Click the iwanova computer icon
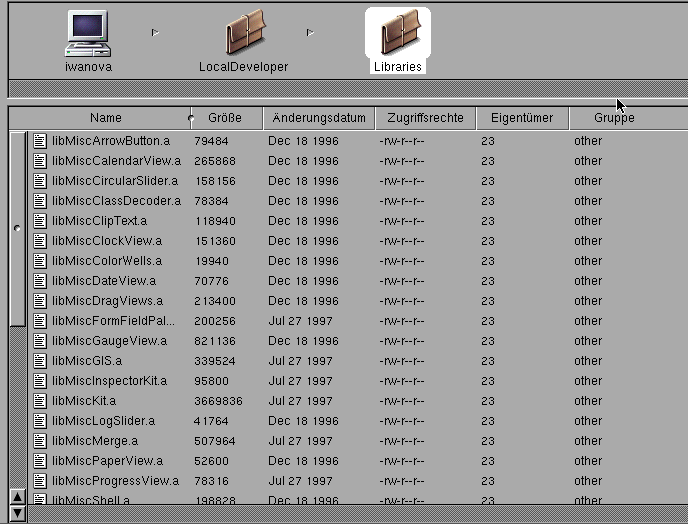This screenshot has width=688, height=525. coord(88,33)
